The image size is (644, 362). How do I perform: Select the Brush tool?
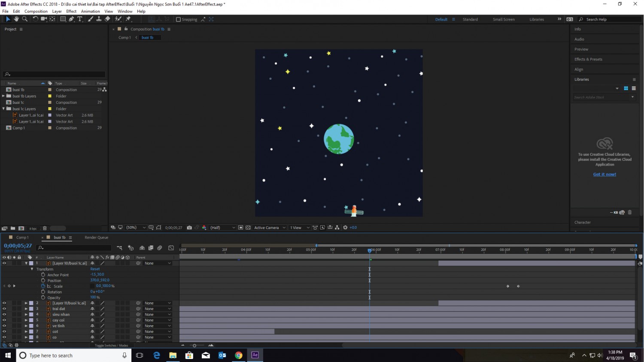(91, 19)
